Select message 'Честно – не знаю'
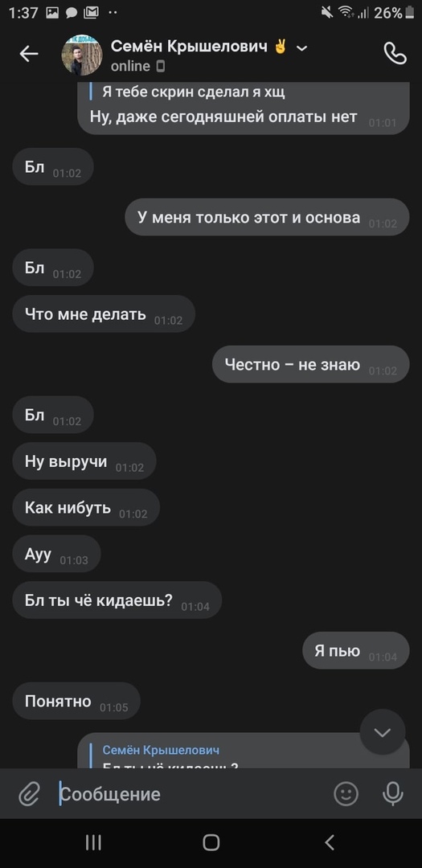Viewport: 422px width, 868px height. (x=311, y=364)
